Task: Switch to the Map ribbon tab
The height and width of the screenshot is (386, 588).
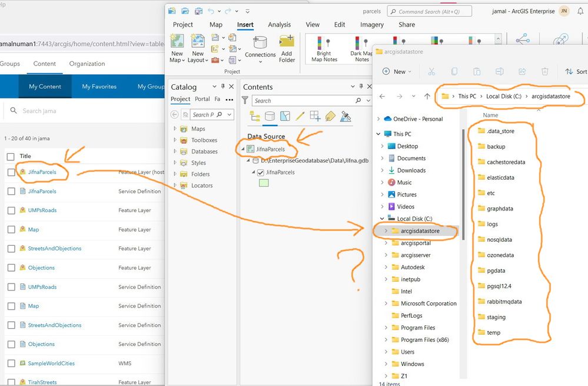Action: pyautogui.click(x=215, y=24)
